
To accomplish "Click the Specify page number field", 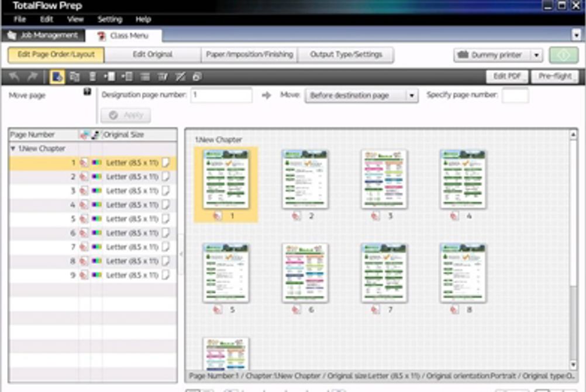I will pos(515,95).
